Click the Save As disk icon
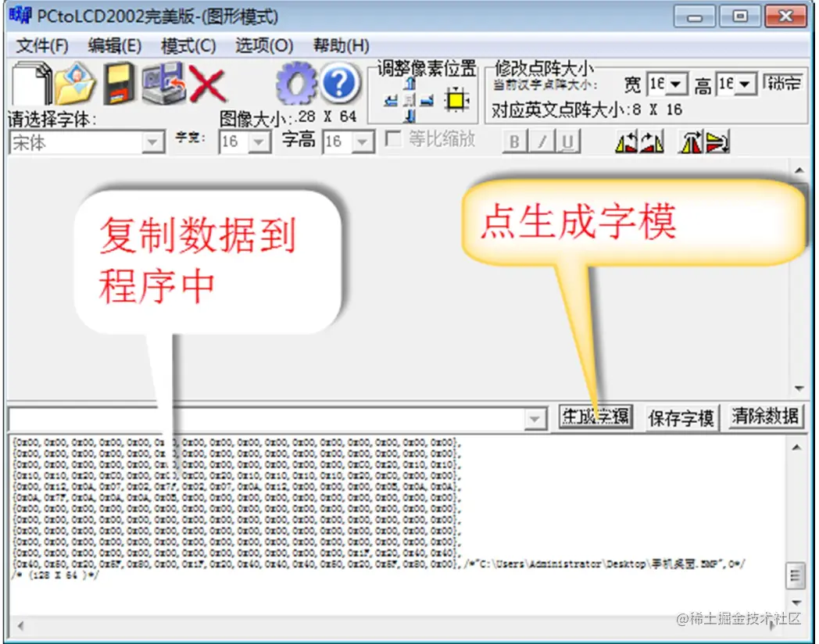Screen dimensions: 819x644 coord(163,84)
